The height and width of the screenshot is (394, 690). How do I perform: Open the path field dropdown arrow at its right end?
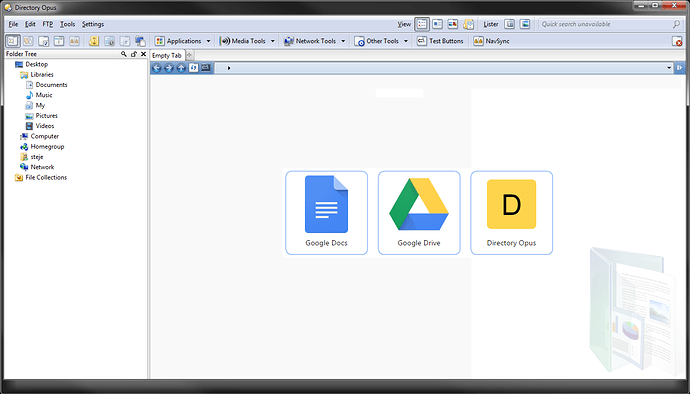pos(669,68)
